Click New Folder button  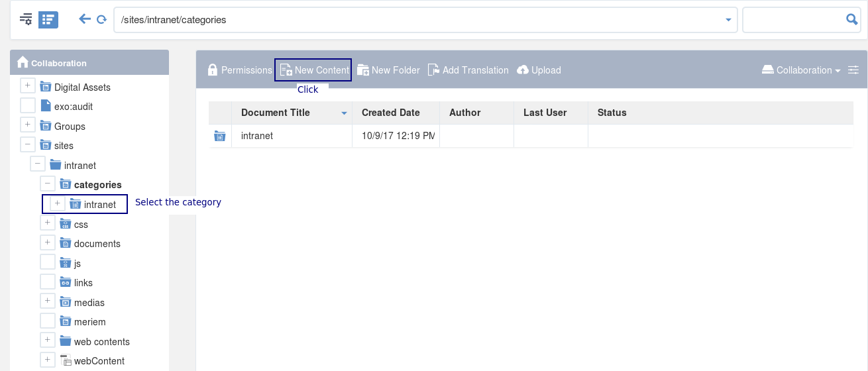(388, 70)
